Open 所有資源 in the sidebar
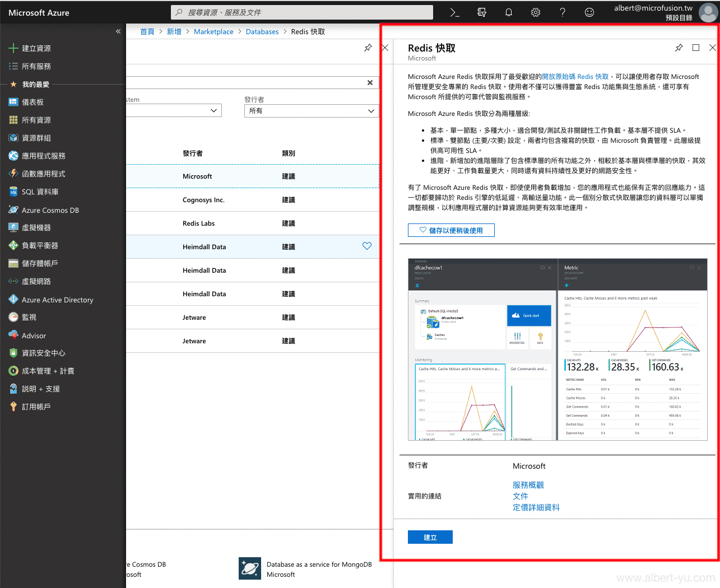The height and width of the screenshot is (588, 720). click(x=36, y=120)
